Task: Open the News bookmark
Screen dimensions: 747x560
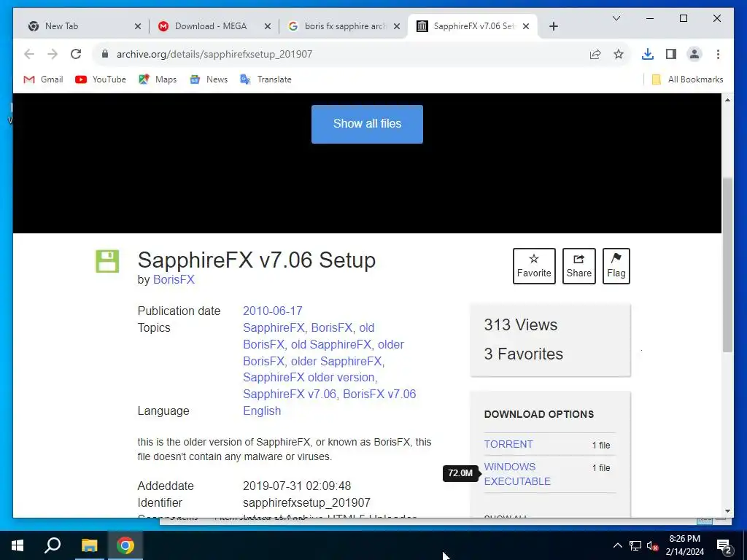Action: tap(209, 79)
